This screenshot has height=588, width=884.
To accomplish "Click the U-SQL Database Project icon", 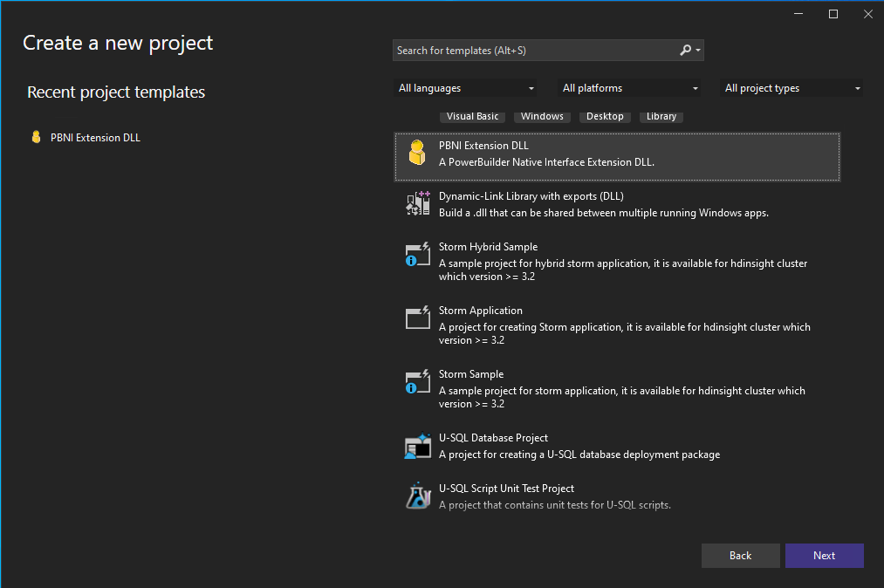I will point(418,446).
